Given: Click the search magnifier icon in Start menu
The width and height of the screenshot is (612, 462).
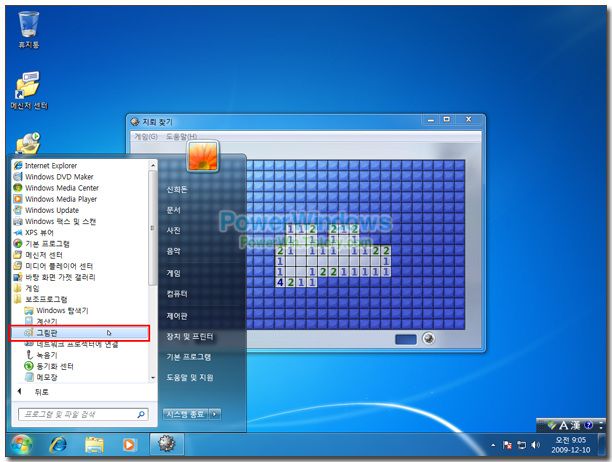Looking at the screenshot, I should coord(141,414).
